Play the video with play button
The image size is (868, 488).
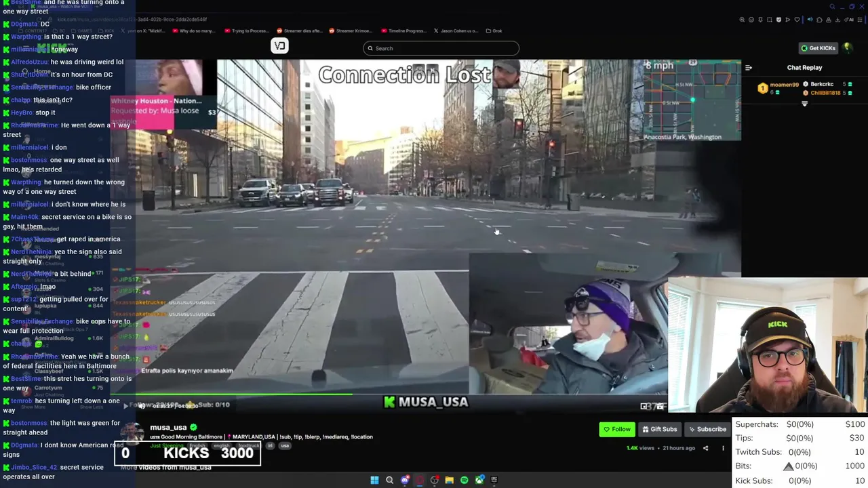125,406
